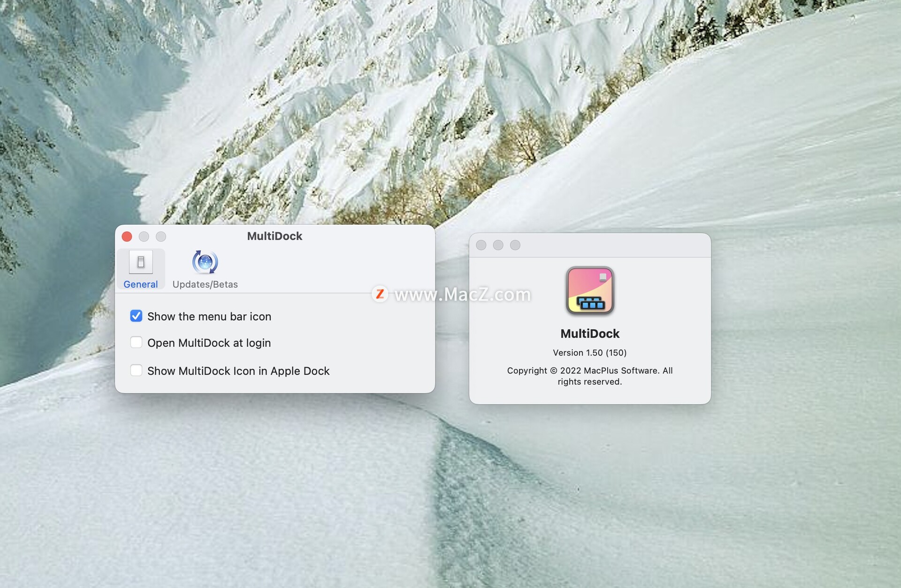Viewport: 901px width, 588px height.
Task: Click the switch icon above the General label
Action: point(141,263)
